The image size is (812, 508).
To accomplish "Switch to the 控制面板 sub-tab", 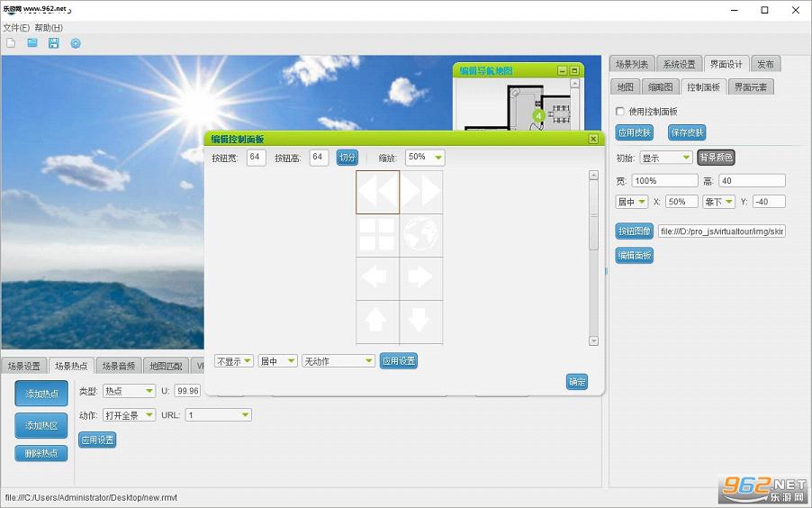I will tap(703, 87).
